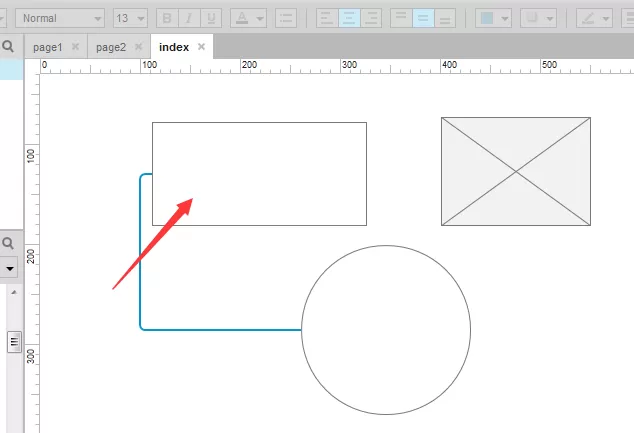Screen dimensions: 634x433
Task: Click the search icon beside page tabs
Action: 8,46
